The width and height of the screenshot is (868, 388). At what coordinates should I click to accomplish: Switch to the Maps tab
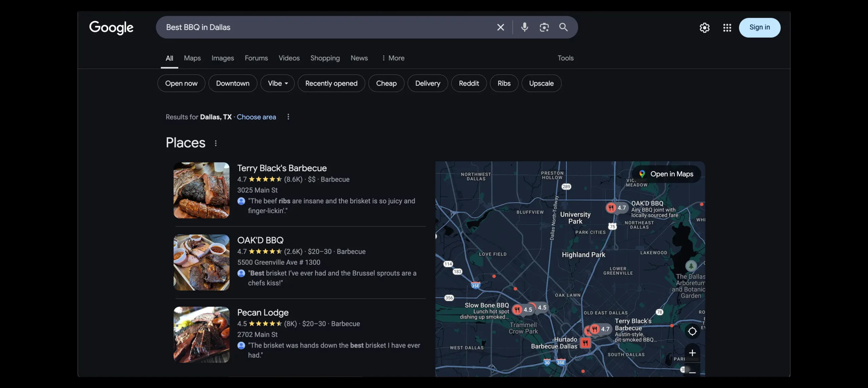tap(192, 58)
